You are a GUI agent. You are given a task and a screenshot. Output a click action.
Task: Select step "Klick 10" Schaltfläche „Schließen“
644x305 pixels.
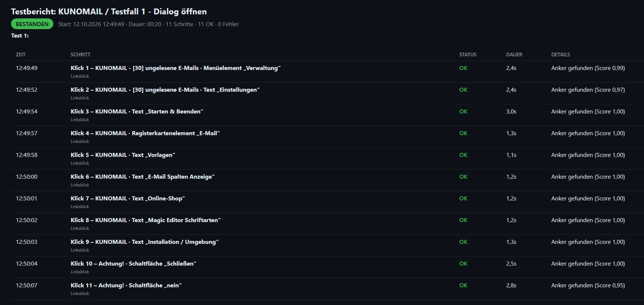coord(134,264)
